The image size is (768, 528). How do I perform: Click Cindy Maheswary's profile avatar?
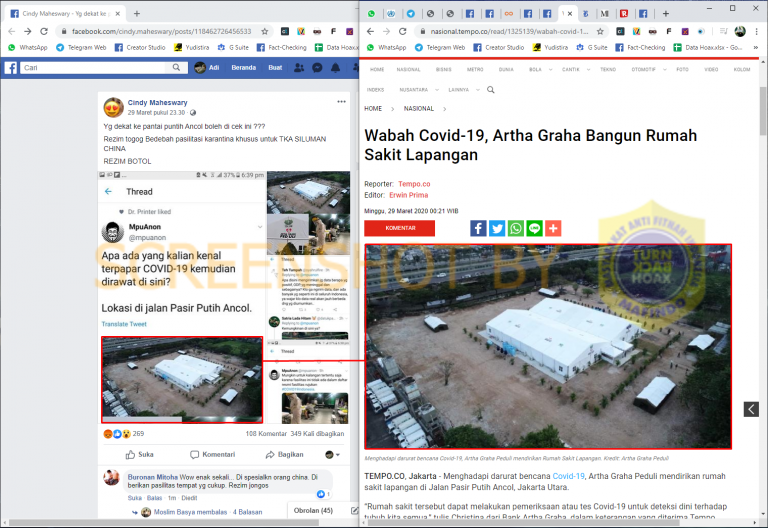tap(113, 107)
